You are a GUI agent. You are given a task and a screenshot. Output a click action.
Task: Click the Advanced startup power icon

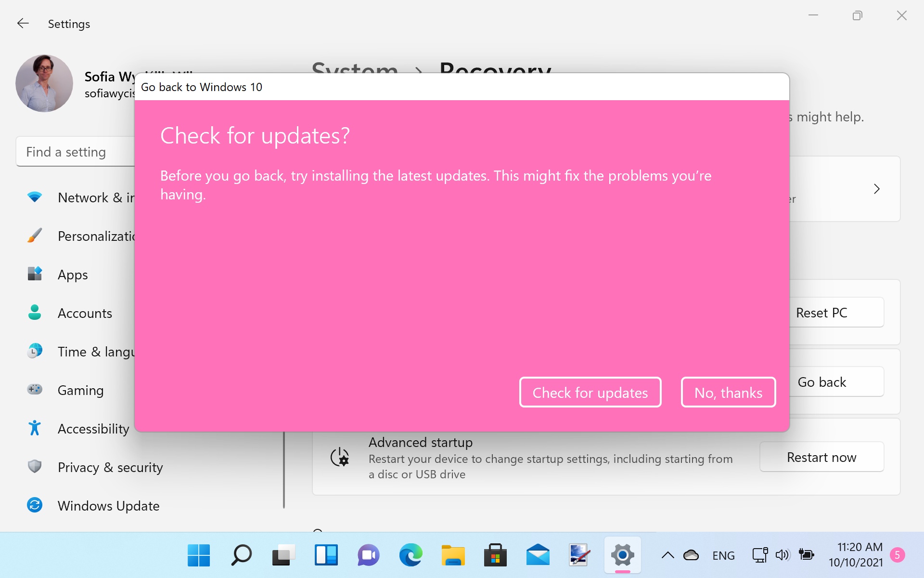tap(340, 457)
